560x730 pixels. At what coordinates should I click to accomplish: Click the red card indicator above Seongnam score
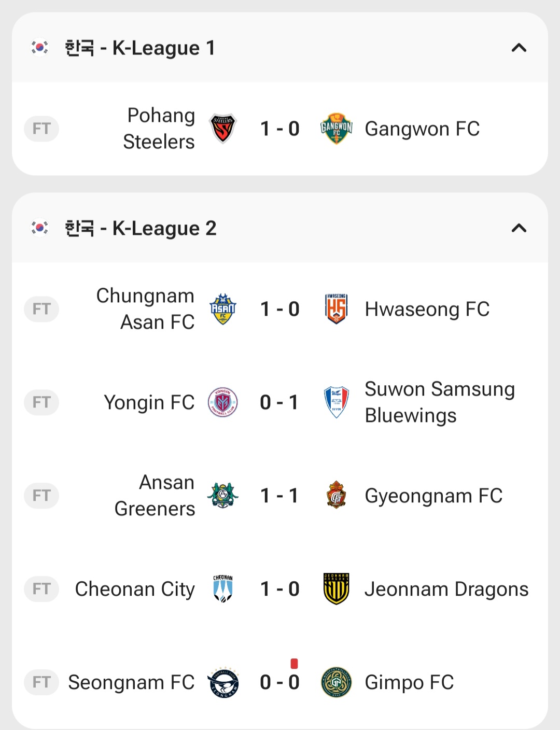[294, 664]
